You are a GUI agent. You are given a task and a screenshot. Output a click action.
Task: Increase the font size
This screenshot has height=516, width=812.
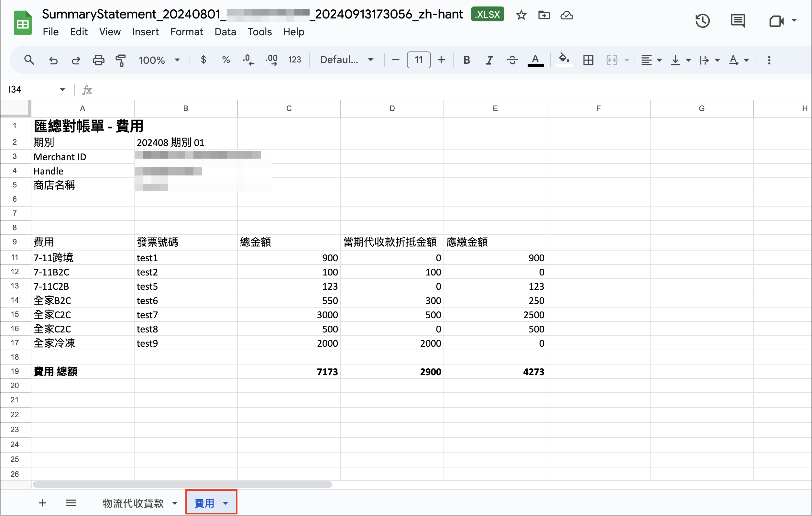coord(441,60)
